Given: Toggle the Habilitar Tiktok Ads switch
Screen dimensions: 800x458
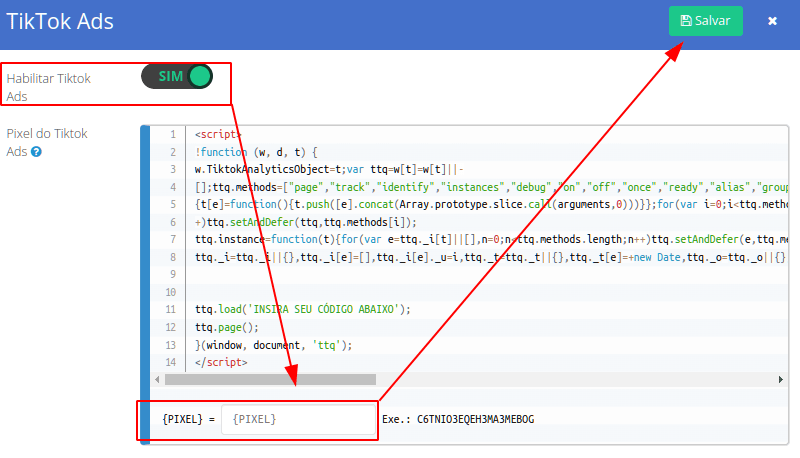Looking at the screenshot, I should tap(177, 77).
